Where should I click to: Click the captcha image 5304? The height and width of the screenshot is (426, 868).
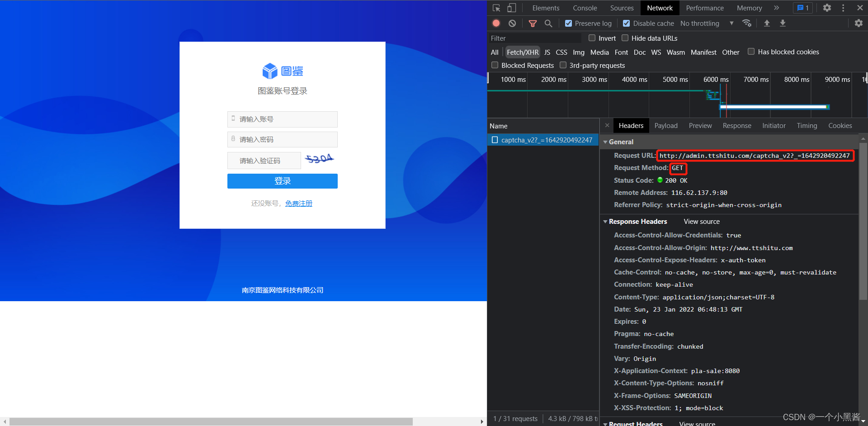(319, 159)
